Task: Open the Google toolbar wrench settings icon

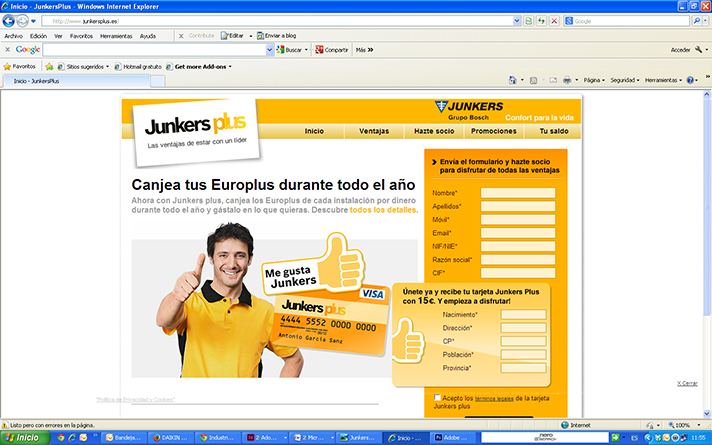Action: pyautogui.click(x=698, y=49)
